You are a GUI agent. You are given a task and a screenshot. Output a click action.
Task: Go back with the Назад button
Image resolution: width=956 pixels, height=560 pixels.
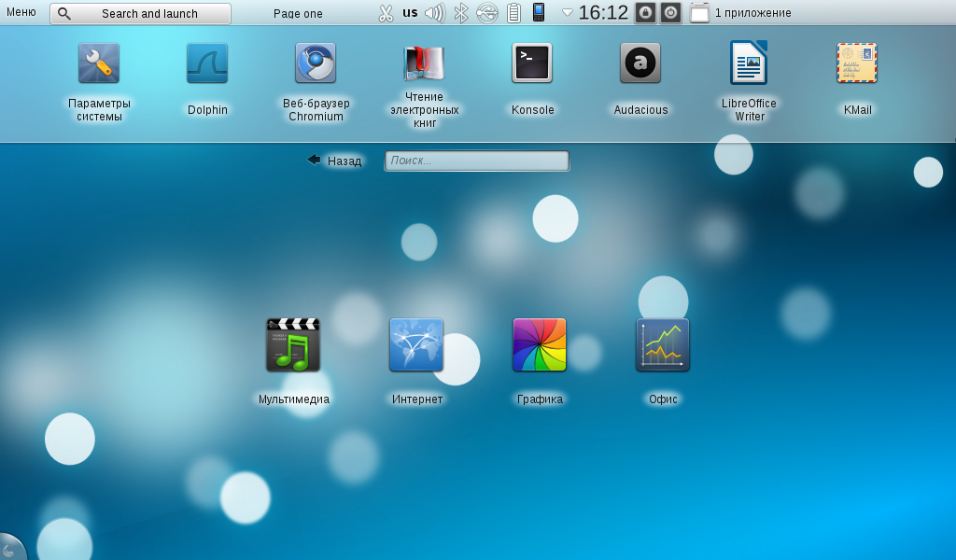(335, 161)
